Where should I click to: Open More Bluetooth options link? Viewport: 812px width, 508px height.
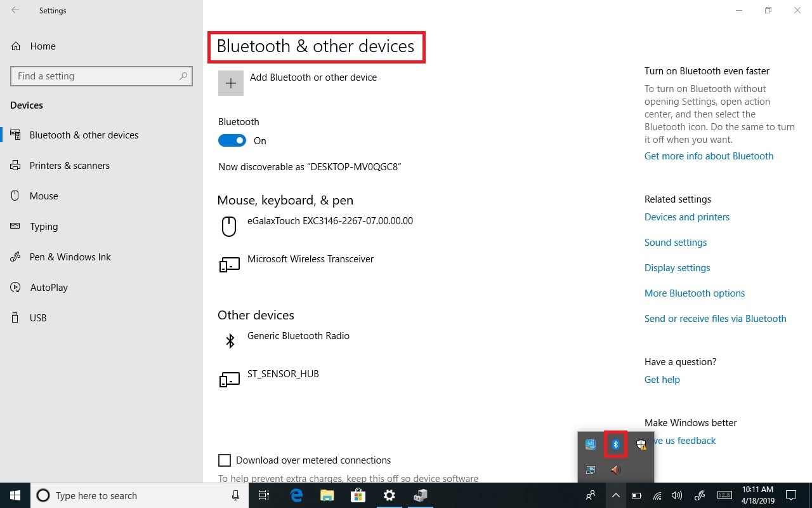pyautogui.click(x=695, y=293)
